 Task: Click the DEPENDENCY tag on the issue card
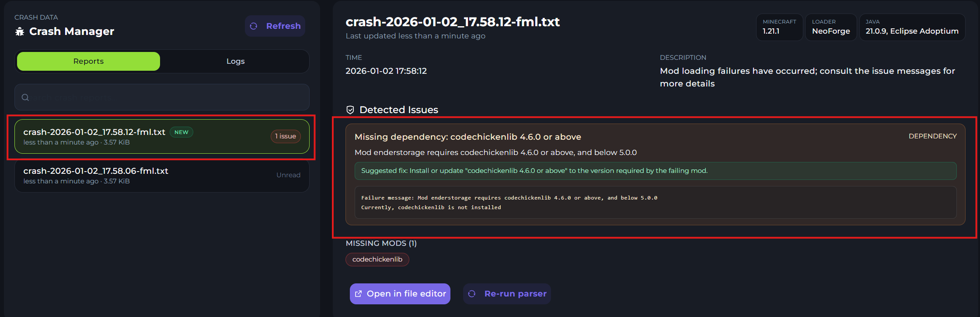point(932,136)
